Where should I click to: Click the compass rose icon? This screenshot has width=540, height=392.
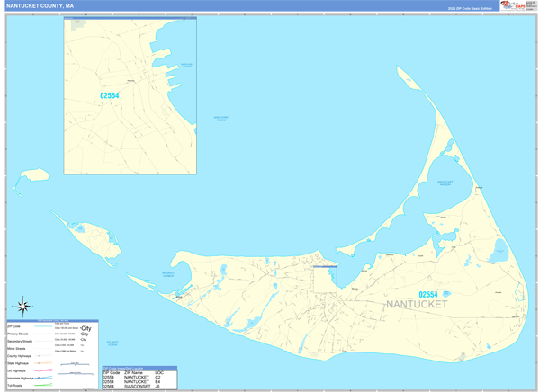pos(22,306)
